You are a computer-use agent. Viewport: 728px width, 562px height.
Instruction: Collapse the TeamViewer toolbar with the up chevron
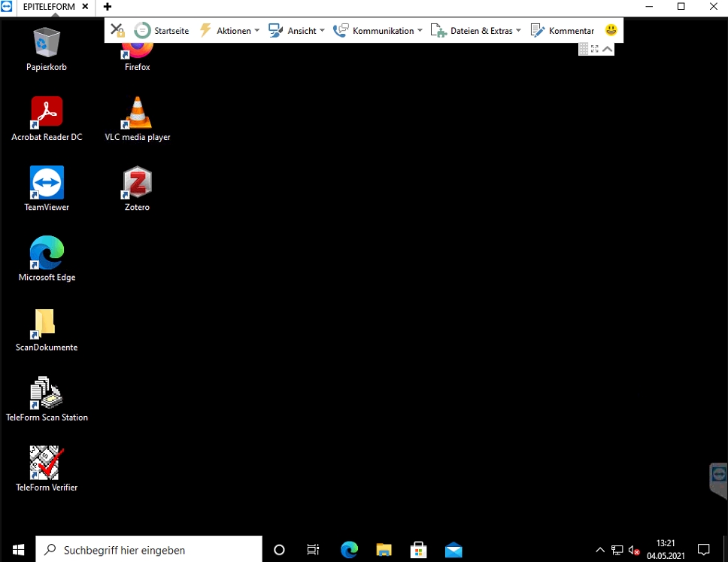point(607,49)
